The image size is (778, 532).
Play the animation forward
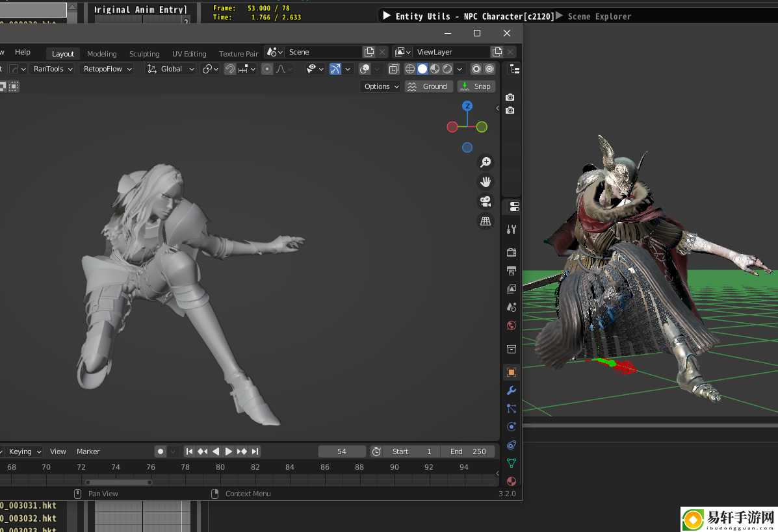pyautogui.click(x=229, y=451)
